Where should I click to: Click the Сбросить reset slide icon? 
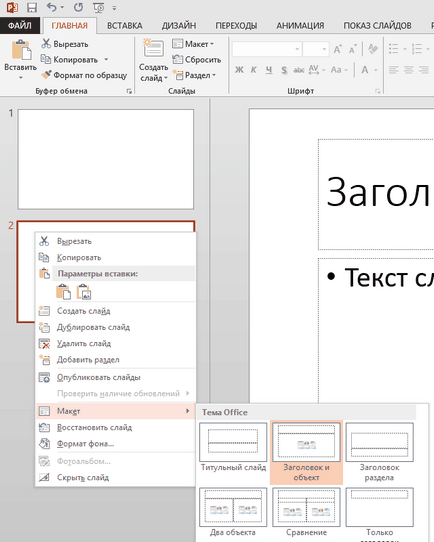[178, 59]
